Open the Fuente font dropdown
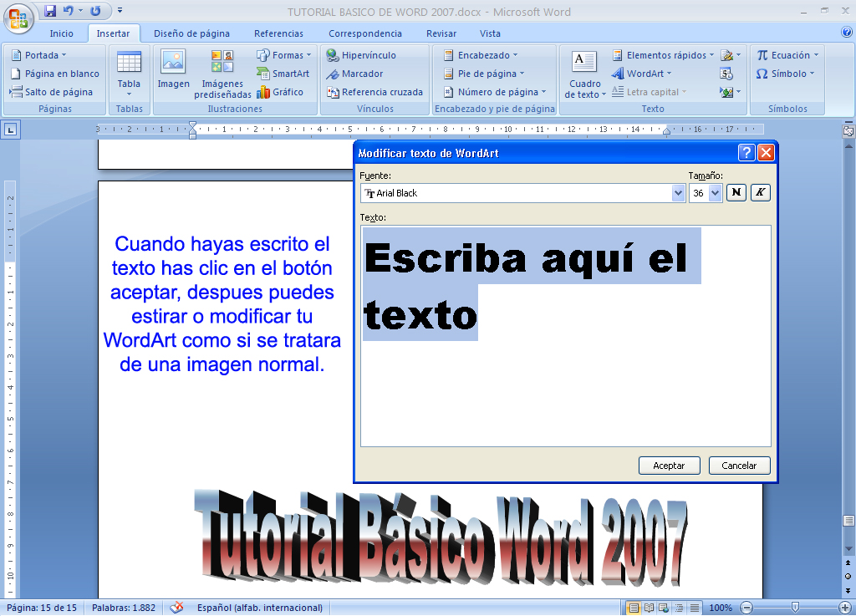856x616 pixels. pyautogui.click(x=678, y=192)
